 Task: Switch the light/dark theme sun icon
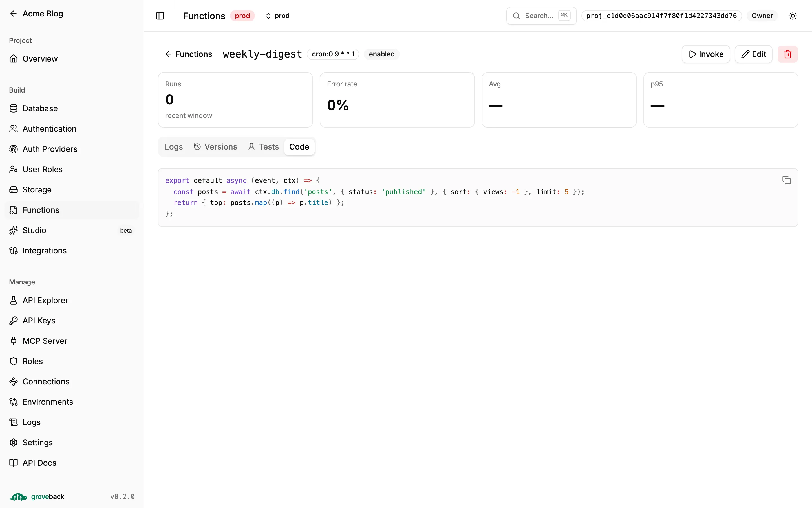coord(793,16)
